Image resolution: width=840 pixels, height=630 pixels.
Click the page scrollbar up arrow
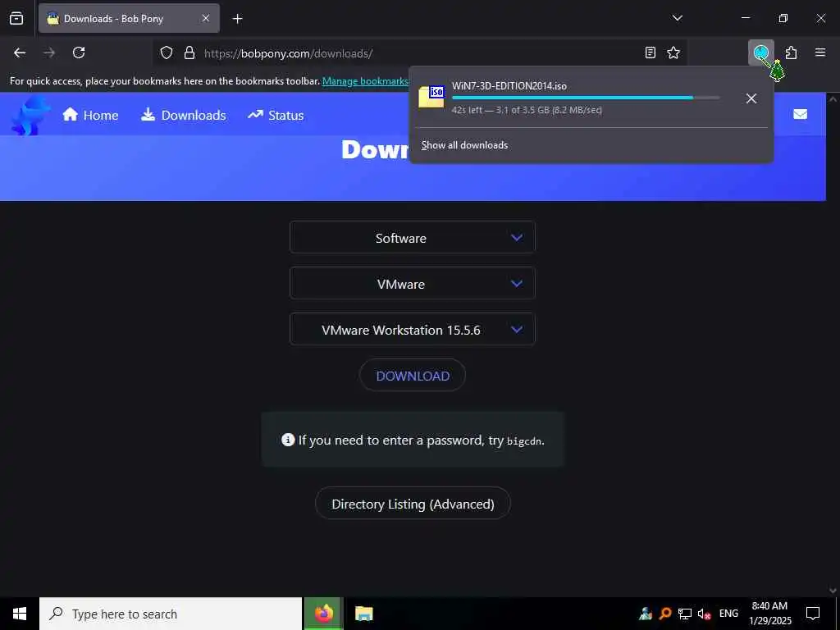pyautogui.click(x=833, y=99)
